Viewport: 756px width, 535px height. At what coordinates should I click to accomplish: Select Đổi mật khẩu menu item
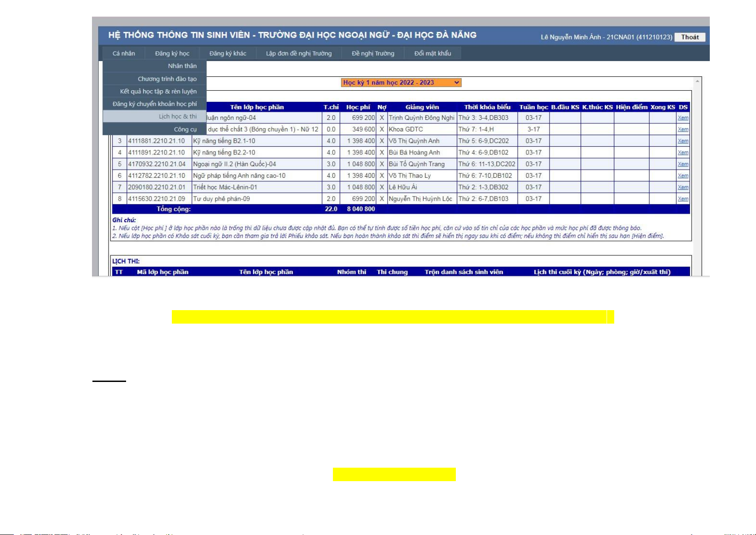coord(433,53)
